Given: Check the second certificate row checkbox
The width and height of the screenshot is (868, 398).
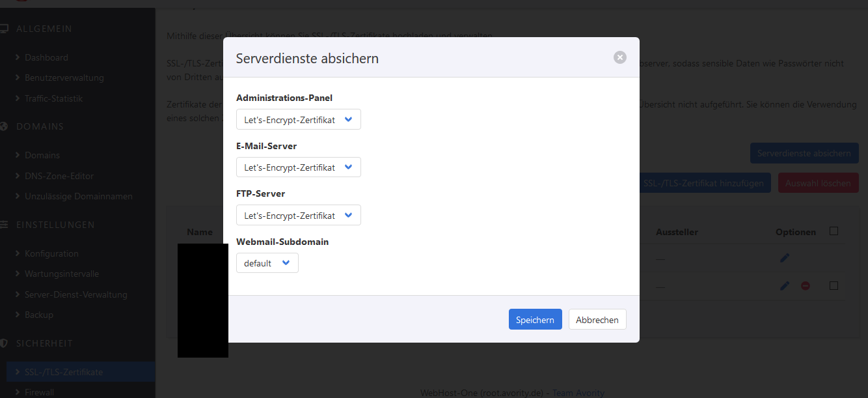Looking at the screenshot, I should tap(834, 286).
